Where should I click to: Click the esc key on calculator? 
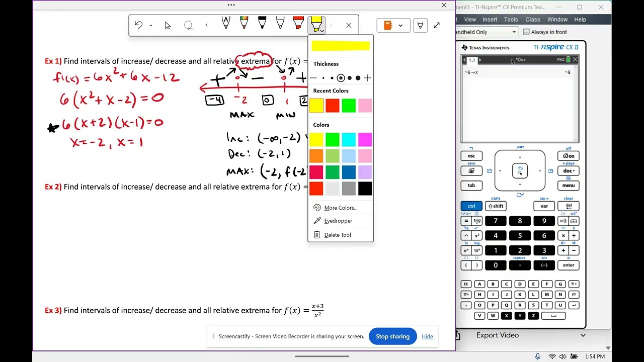[x=471, y=156]
